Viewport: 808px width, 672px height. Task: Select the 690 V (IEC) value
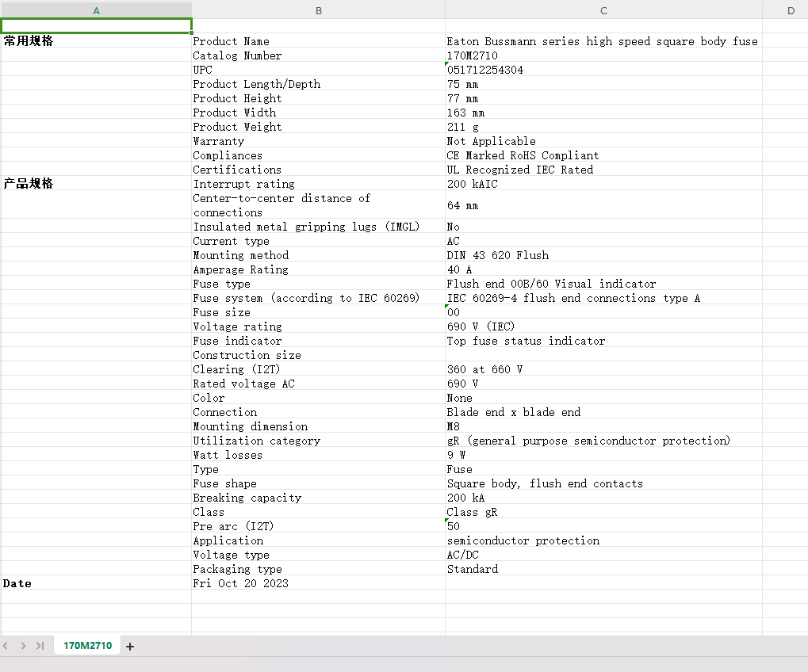coord(603,326)
